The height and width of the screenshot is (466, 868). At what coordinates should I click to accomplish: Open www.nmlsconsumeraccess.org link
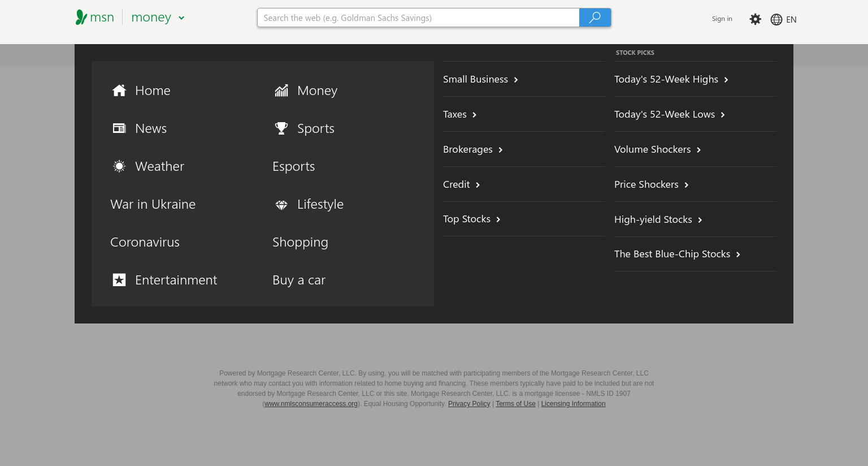tap(311, 404)
